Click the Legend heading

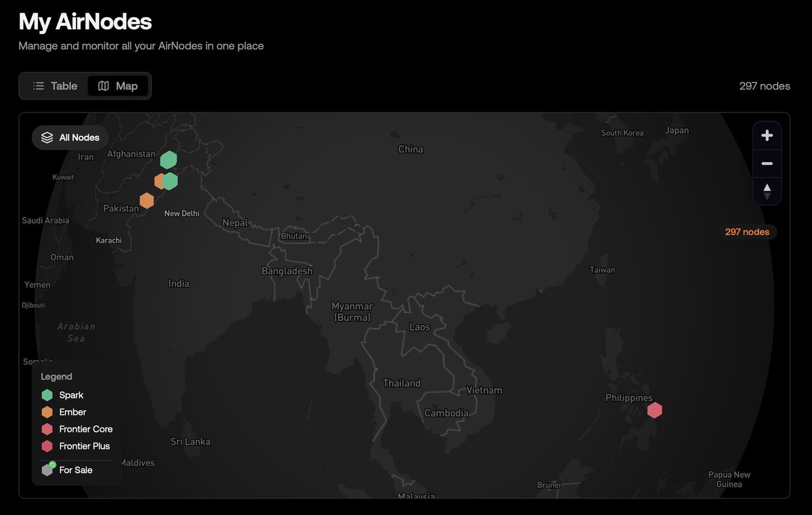click(56, 377)
